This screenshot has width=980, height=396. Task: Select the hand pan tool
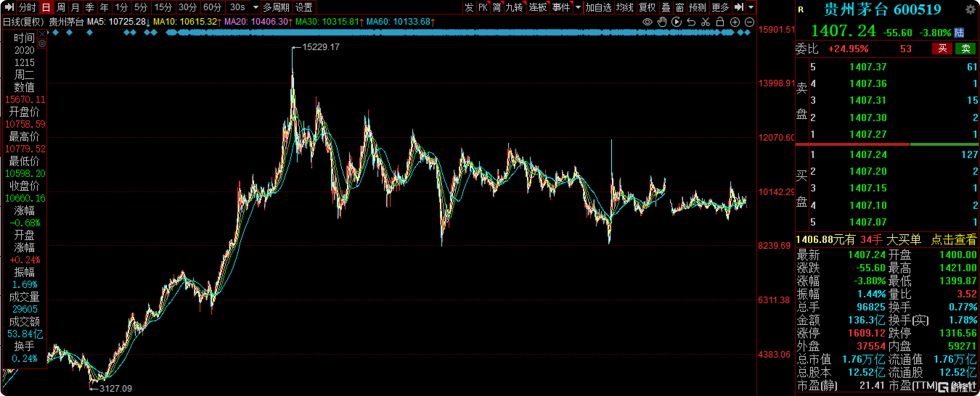pyautogui.click(x=662, y=22)
